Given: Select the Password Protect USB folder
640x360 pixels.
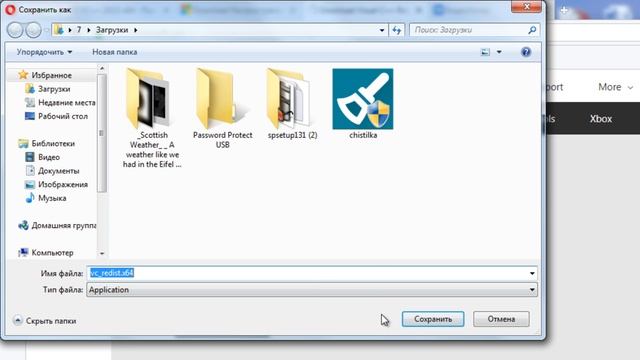Looking at the screenshot, I should click(x=222, y=109).
